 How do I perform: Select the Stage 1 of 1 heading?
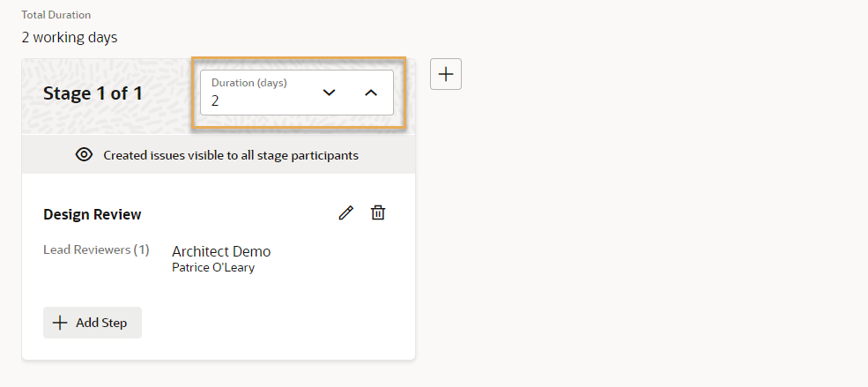[93, 93]
